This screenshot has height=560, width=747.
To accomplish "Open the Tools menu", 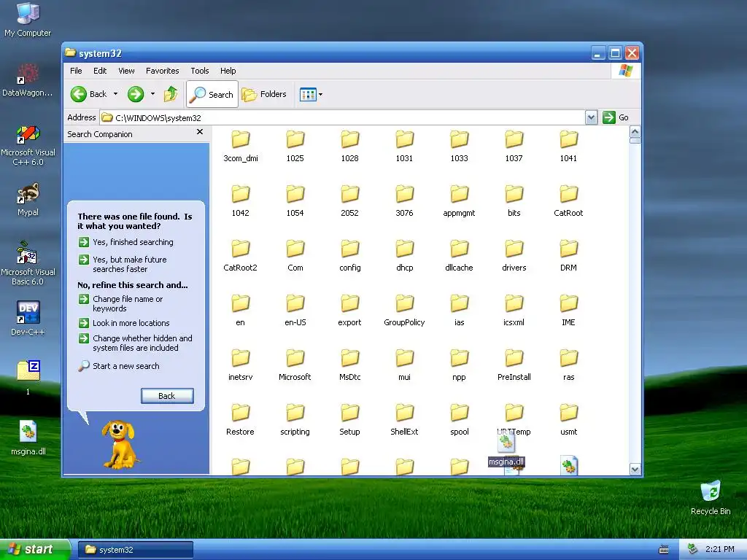I will [200, 71].
